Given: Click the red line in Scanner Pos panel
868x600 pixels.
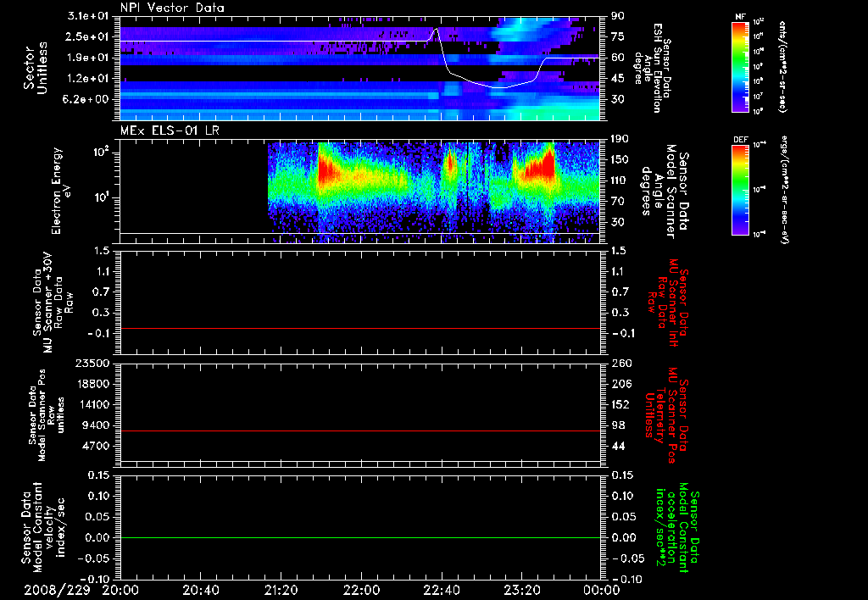Looking at the screenshot, I should (359, 431).
